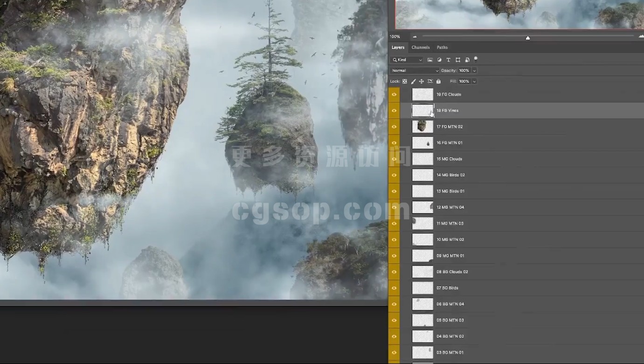This screenshot has width=644, height=364.
Task: Filter layers by shape layer type
Action: [458, 60]
